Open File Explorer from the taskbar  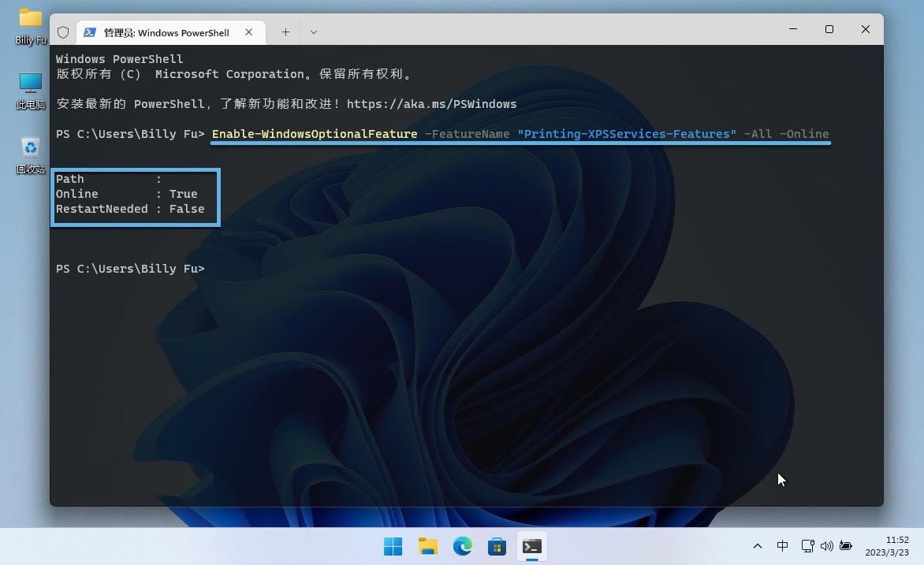[428, 547]
